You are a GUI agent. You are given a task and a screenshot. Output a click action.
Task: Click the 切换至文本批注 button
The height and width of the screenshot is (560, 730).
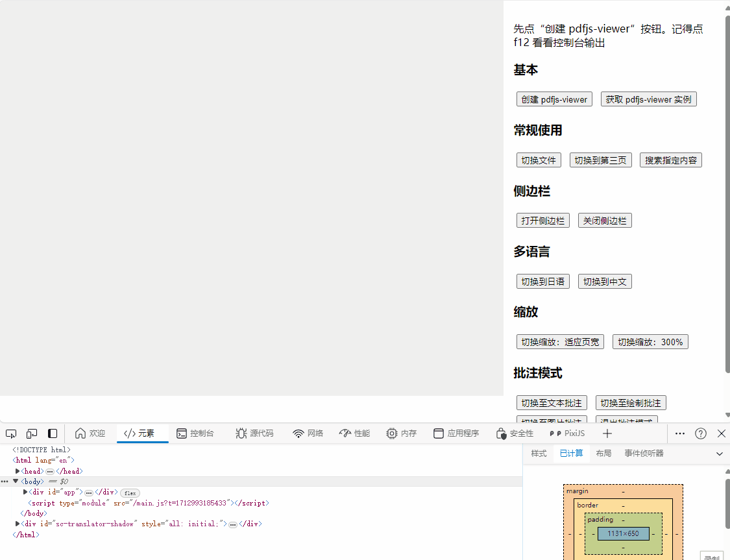552,403
